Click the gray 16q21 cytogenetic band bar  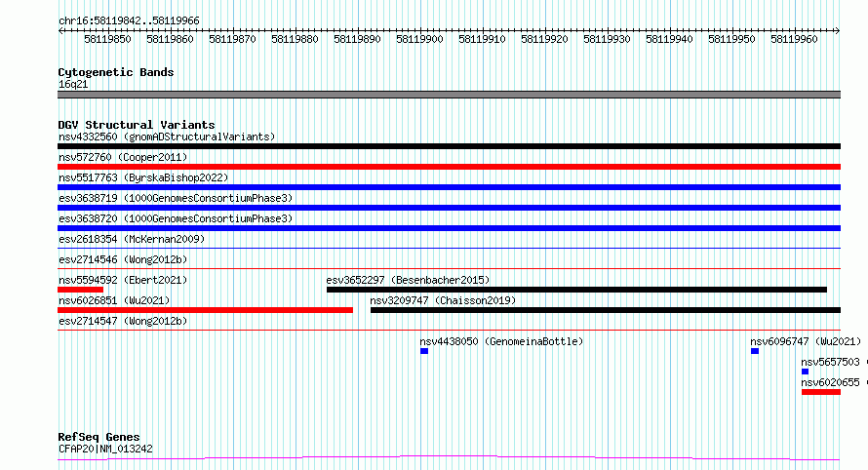pyautogui.click(x=449, y=95)
